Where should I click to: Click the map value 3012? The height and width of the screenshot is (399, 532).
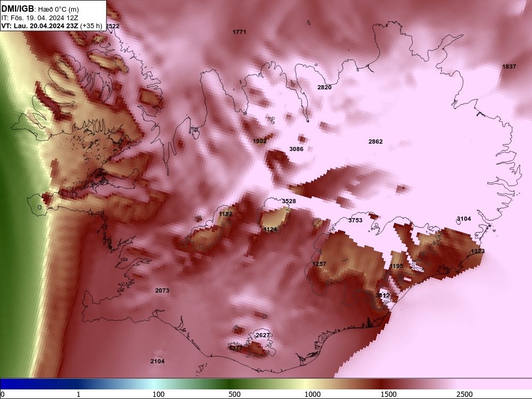coord(383,295)
